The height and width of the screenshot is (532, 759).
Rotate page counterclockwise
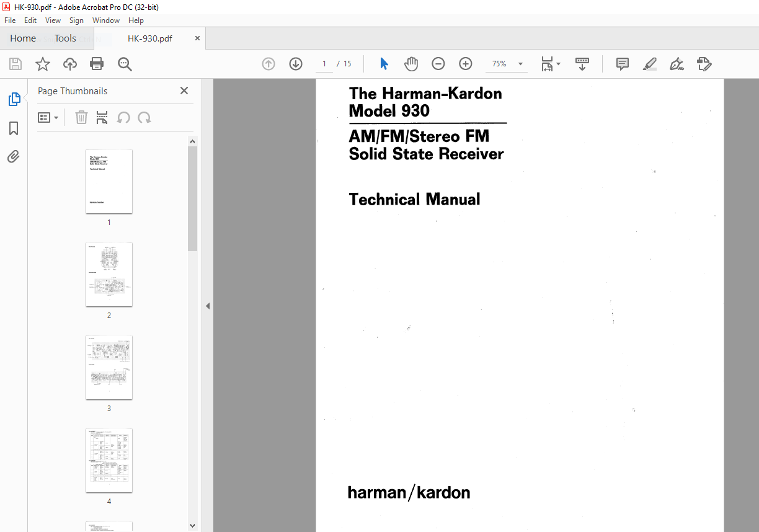point(123,117)
